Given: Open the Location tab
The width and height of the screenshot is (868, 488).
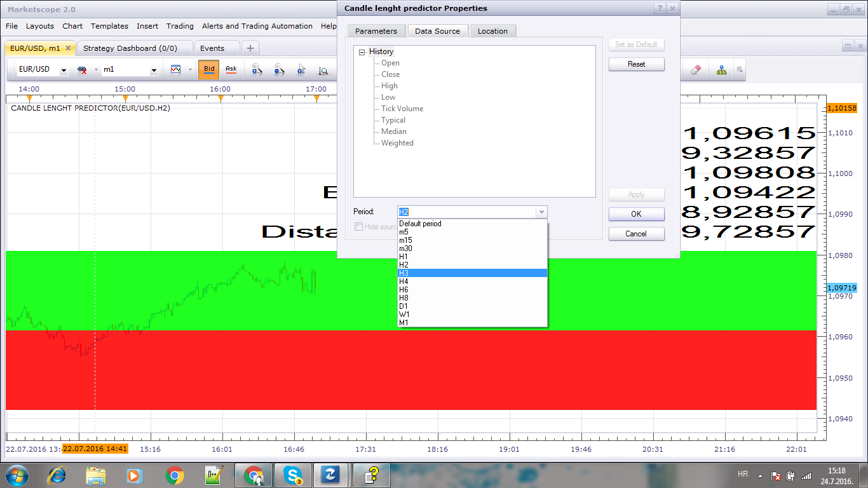Looking at the screenshot, I should tap(492, 31).
